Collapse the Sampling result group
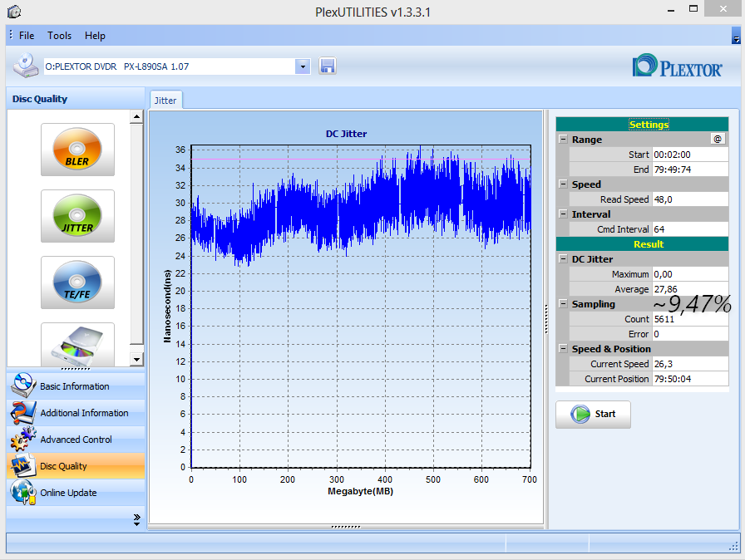The image size is (745, 560). pyautogui.click(x=563, y=303)
